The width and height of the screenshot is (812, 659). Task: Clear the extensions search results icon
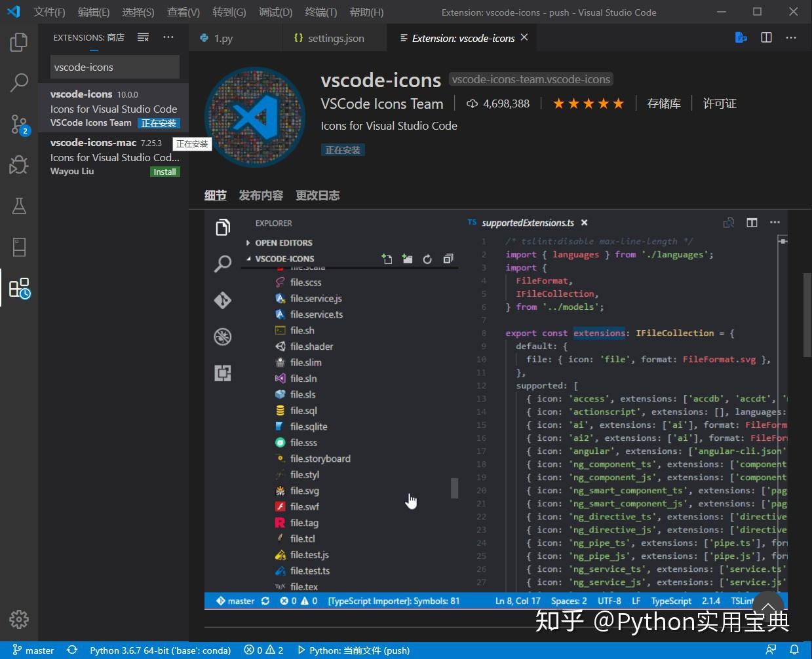point(143,37)
